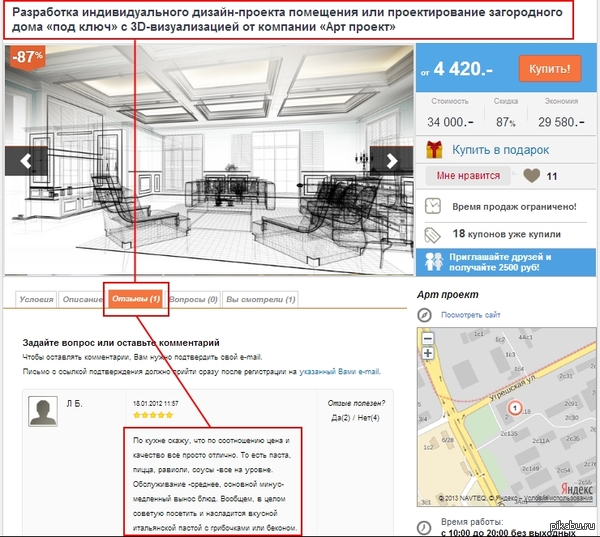Screen dimensions: 600x537
Task: Click the previous image arrow on slideshow
Action: [26, 161]
